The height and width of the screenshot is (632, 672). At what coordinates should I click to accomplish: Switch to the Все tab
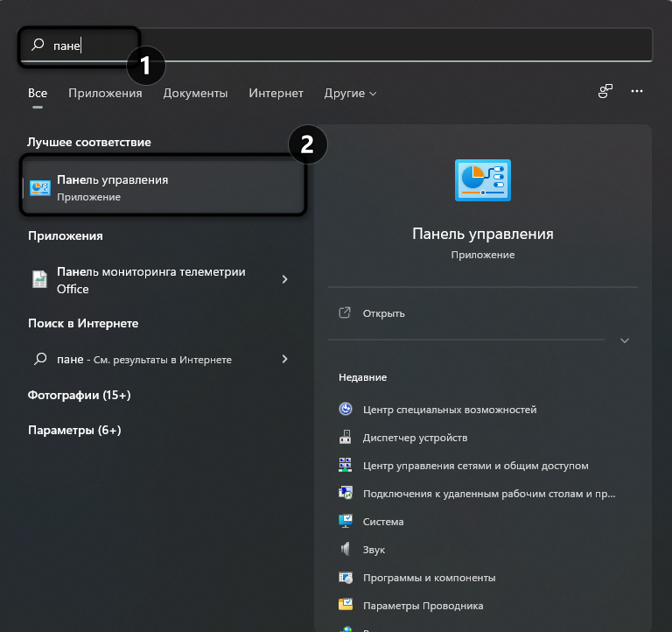click(38, 94)
